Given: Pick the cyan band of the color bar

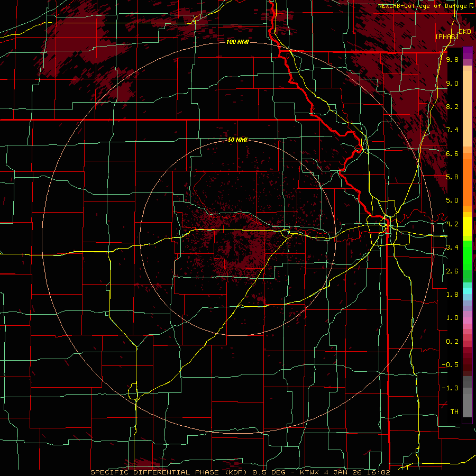Looking at the screenshot, I should point(467,291).
